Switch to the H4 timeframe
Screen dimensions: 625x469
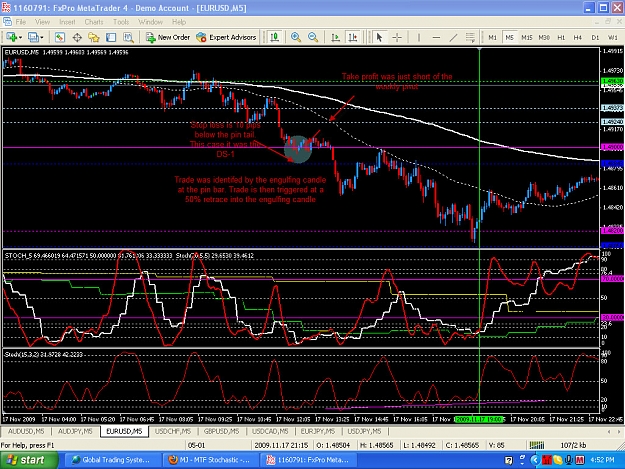578,37
